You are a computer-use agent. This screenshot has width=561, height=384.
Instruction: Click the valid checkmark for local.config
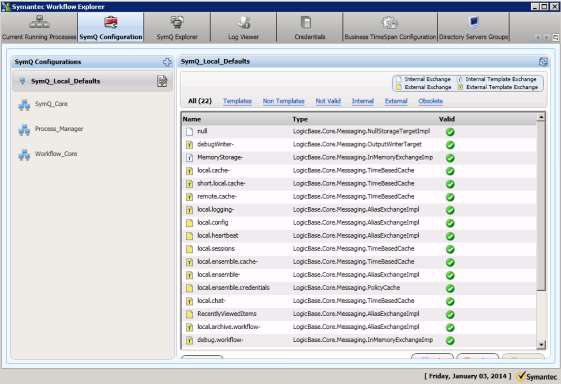tap(450, 223)
